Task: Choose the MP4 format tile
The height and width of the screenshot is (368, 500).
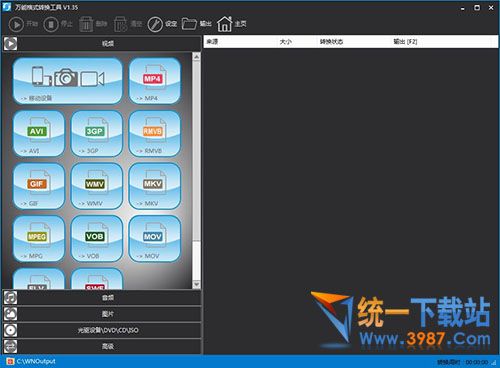Action: click(x=155, y=81)
